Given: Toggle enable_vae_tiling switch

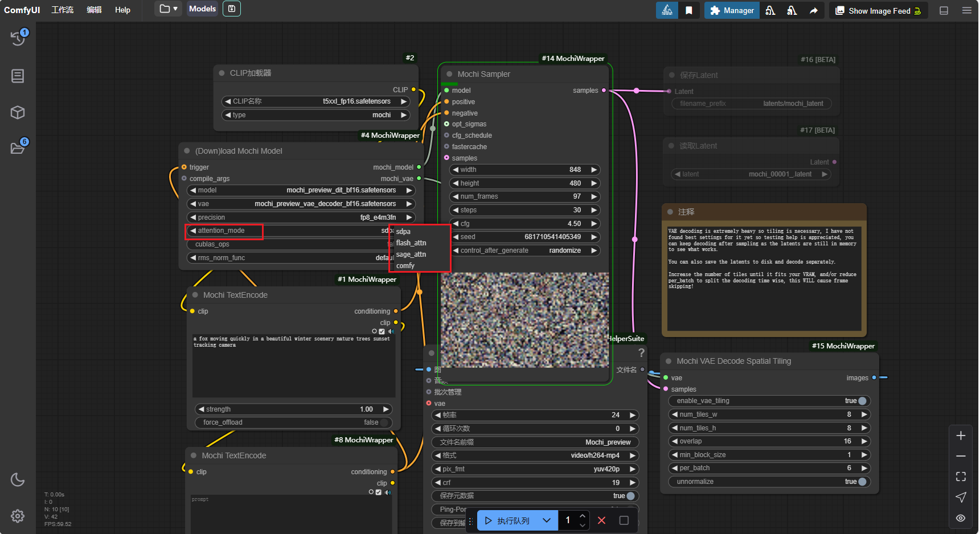Looking at the screenshot, I should coord(862,401).
